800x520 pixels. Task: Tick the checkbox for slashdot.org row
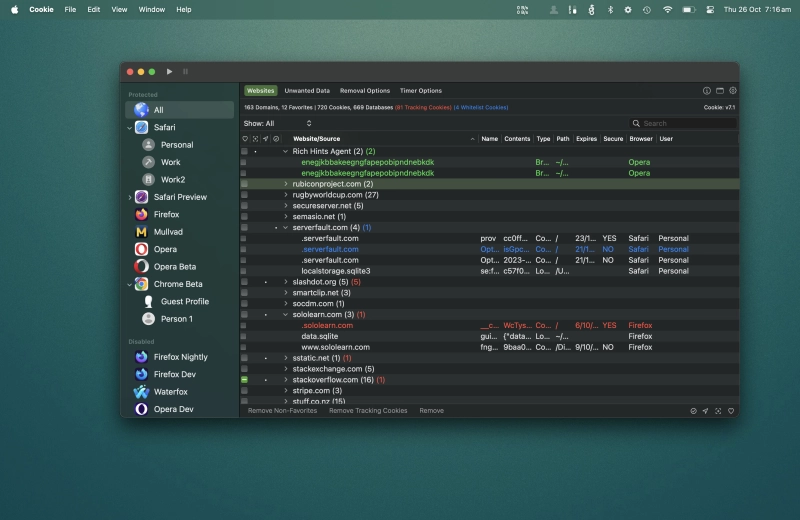244,282
